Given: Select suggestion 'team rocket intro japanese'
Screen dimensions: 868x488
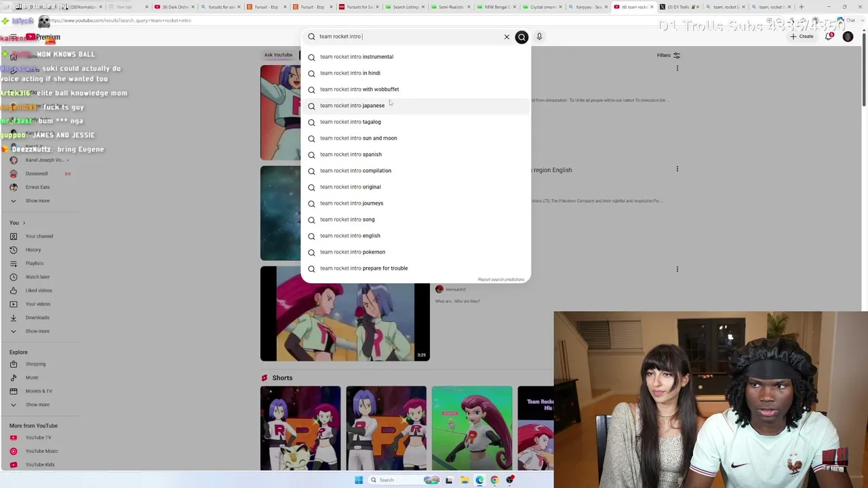Looking at the screenshot, I should (x=416, y=106).
